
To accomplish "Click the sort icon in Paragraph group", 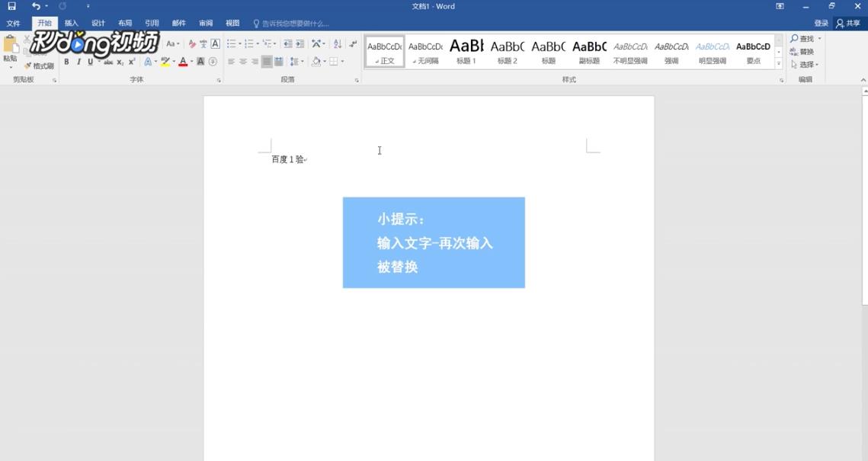I will point(336,43).
